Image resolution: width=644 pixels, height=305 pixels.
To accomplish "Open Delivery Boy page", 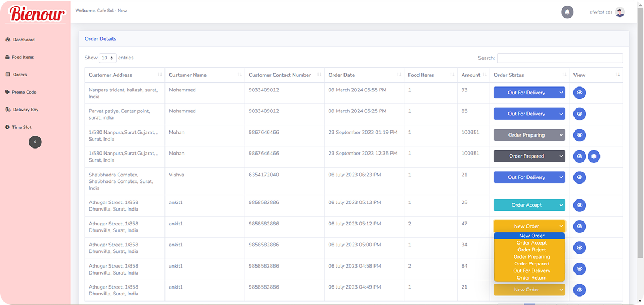I will click(26, 110).
